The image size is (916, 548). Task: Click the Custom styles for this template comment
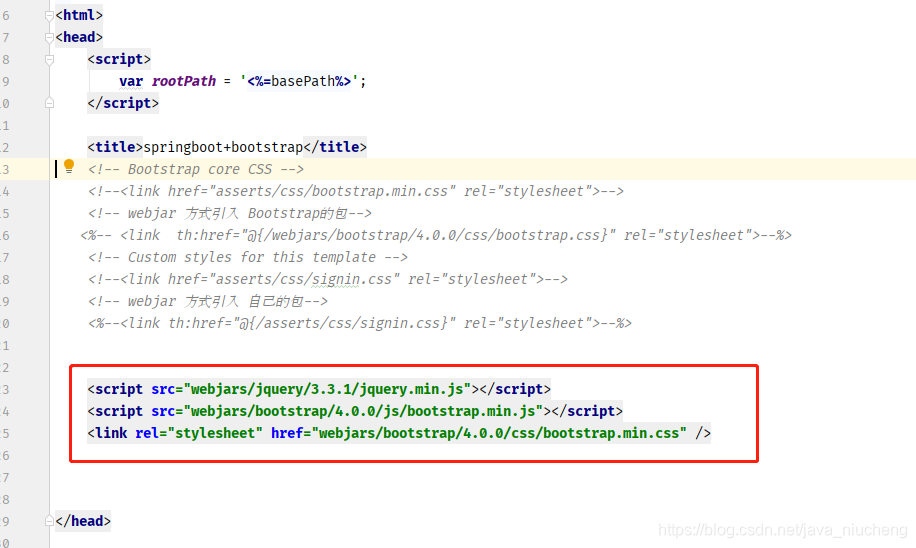coord(248,258)
